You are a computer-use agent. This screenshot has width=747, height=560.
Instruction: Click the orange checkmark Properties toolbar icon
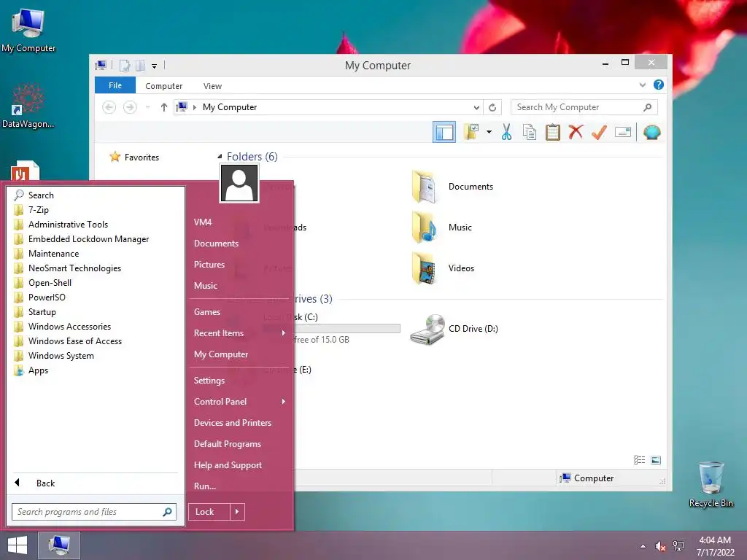pyautogui.click(x=599, y=132)
